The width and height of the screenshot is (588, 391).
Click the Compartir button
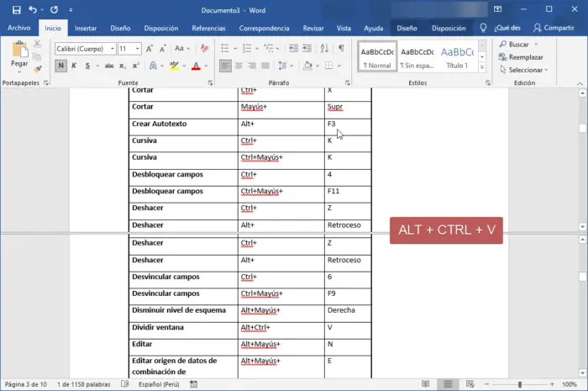coord(554,28)
